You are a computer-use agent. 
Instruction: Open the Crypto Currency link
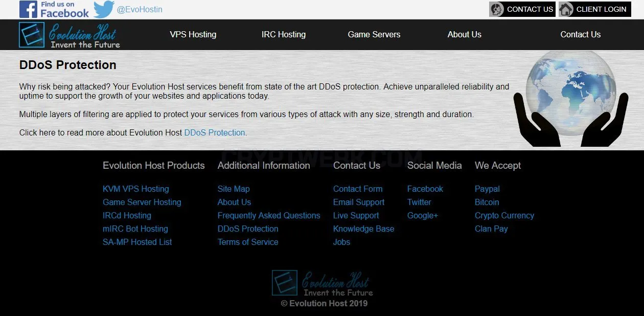point(504,215)
